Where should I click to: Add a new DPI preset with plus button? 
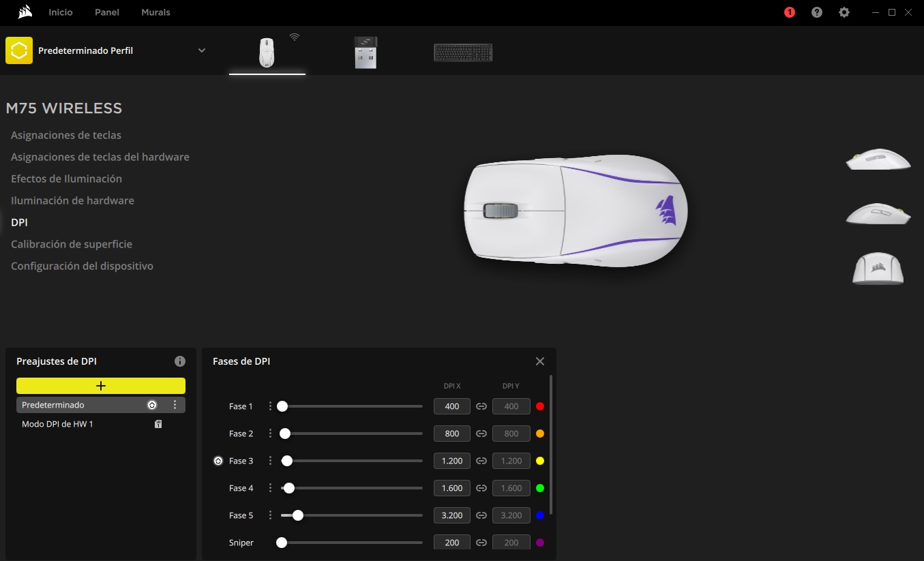(x=101, y=386)
